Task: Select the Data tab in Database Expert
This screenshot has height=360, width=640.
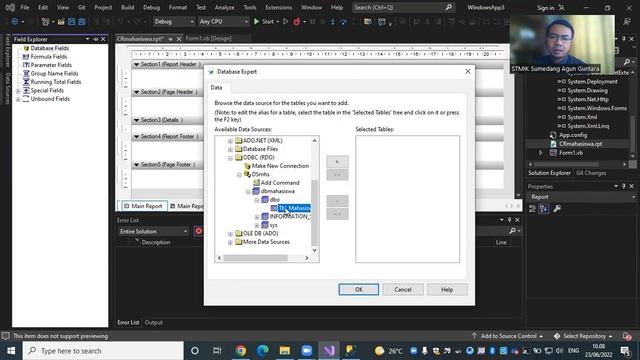Action: click(x=216, y=88)
